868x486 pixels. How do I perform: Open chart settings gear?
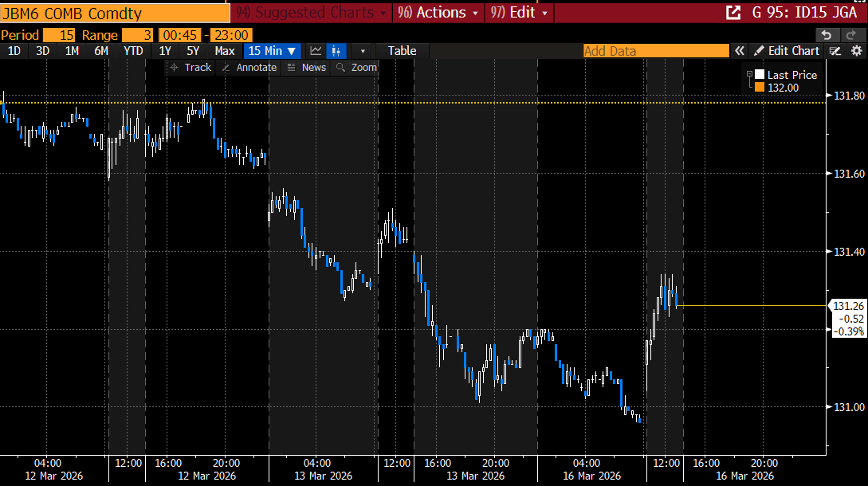point(856,51)
